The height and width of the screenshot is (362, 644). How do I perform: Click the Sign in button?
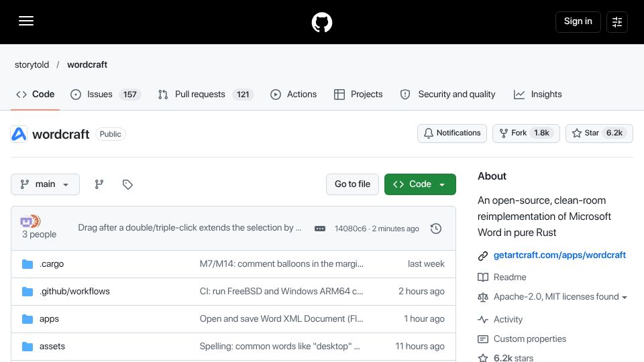point(578,21)
